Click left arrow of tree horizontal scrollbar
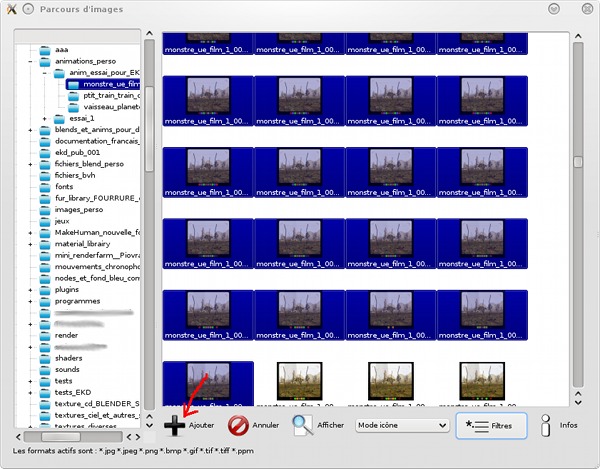 point(18,437)
